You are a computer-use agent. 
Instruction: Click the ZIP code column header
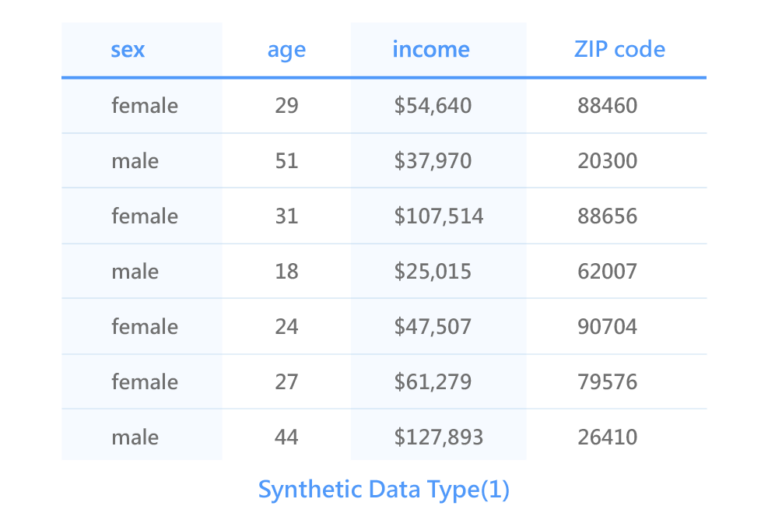(620, 49)
